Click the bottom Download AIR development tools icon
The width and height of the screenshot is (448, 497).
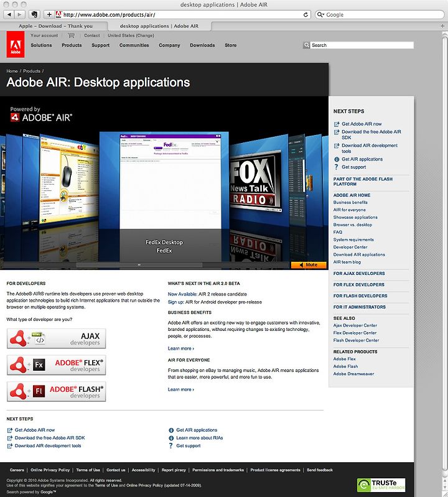pos(10,445)
